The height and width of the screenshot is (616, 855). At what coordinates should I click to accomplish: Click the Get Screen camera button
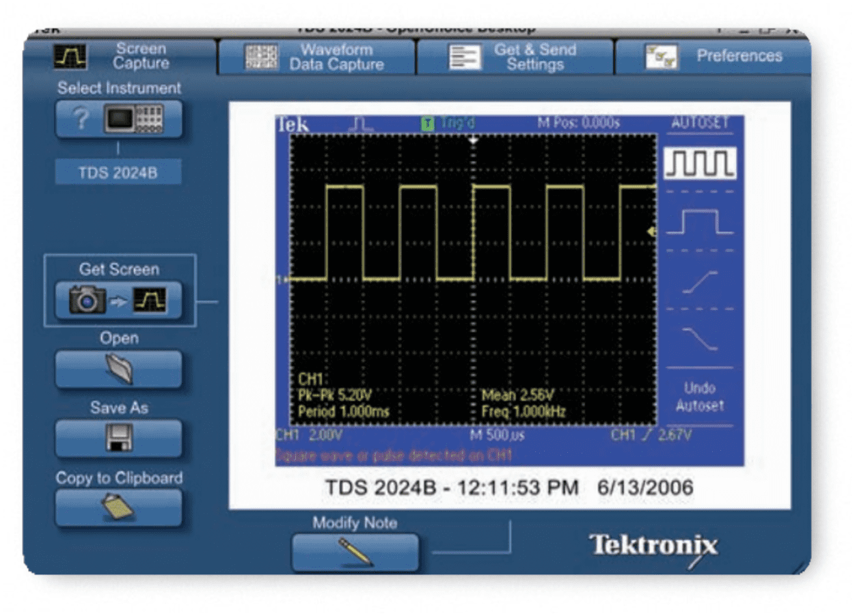tap(119, 300)
